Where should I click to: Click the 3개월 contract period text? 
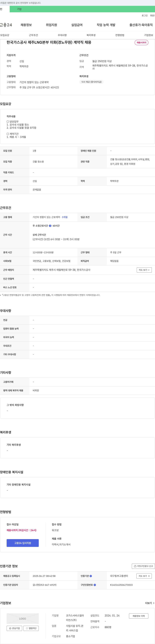coord(65,217)
